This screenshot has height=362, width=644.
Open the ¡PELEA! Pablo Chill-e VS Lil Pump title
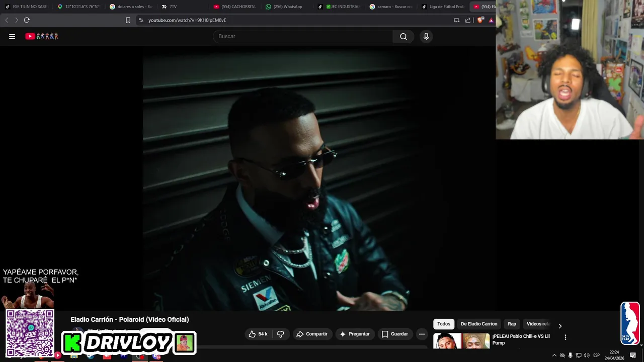tap(521, 339)
